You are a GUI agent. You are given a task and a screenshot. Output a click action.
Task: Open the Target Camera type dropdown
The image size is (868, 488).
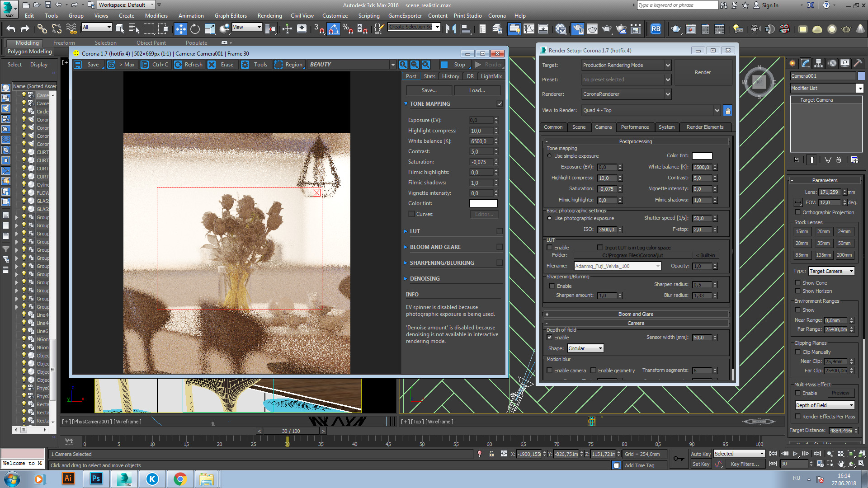831,271
